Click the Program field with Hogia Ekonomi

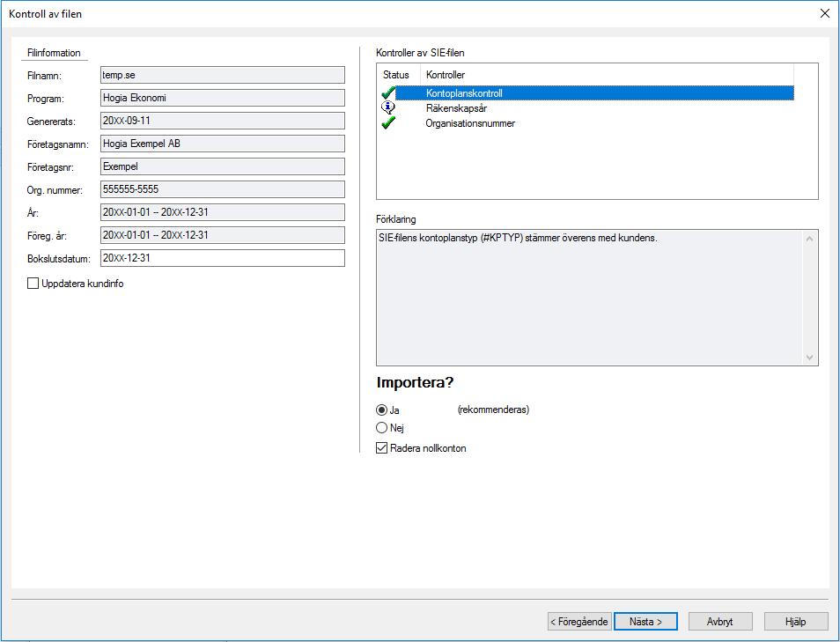coord(223,98)
